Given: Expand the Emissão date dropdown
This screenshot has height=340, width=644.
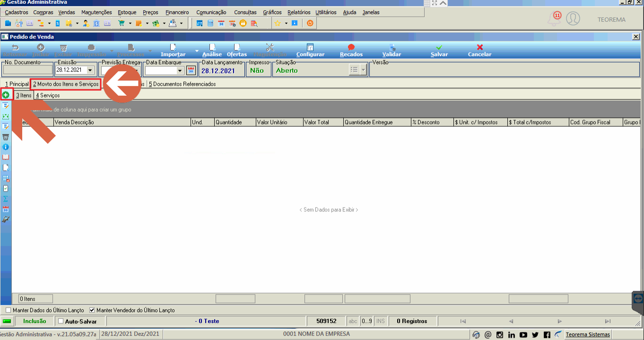Looking at the screenshot, I should 90,70.
